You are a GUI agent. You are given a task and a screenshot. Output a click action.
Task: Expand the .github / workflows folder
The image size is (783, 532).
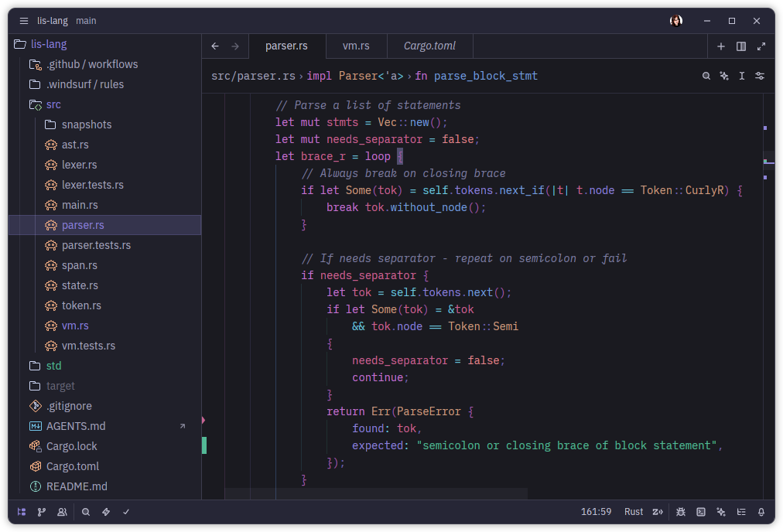105,64
